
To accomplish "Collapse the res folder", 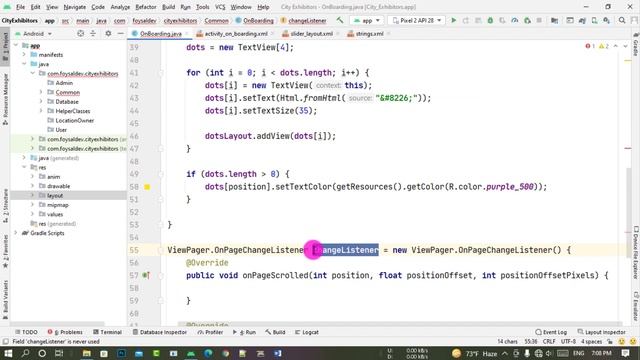I will 24,167.
